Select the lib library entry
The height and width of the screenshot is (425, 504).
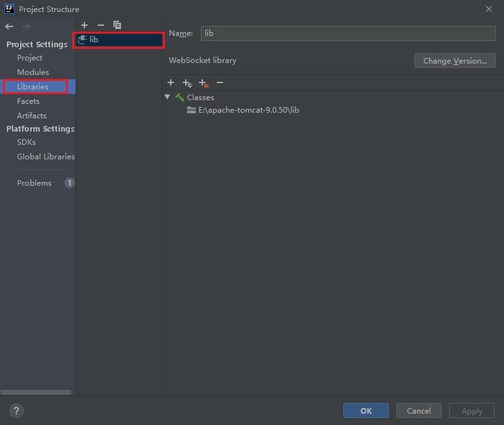118,40
